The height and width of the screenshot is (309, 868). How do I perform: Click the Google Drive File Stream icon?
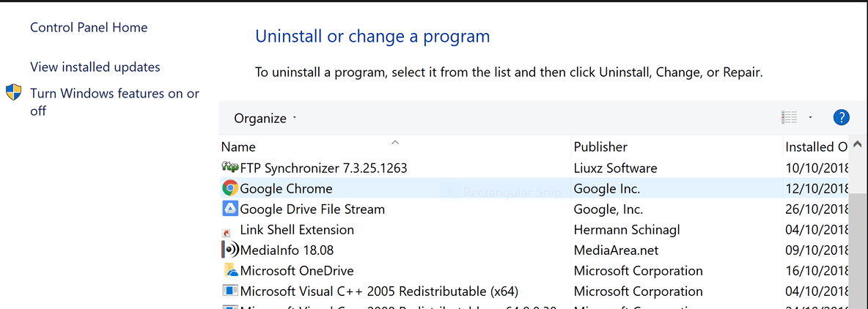(x=230, y=209)
